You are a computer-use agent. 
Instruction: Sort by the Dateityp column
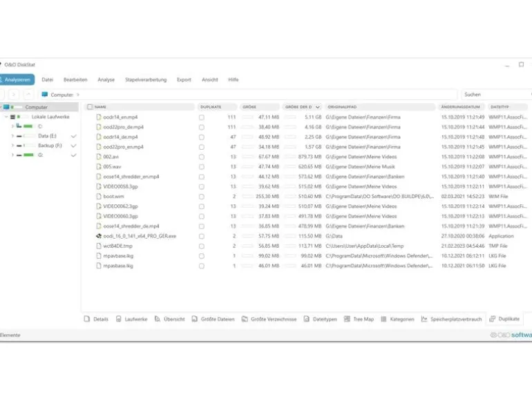click(508, 107)
